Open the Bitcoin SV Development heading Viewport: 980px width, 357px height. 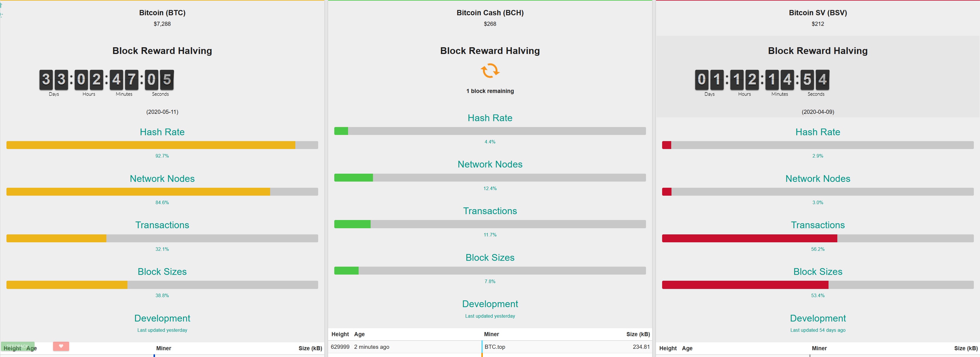tap(818, 318)
